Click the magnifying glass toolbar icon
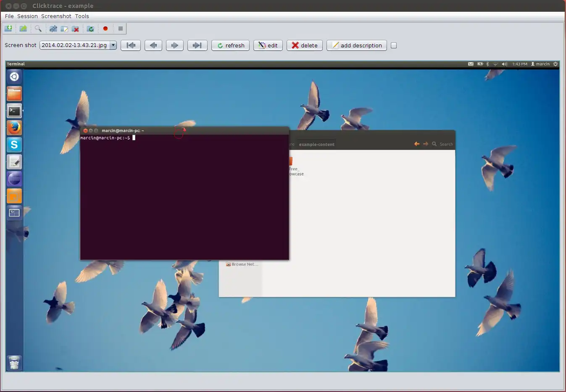The width and height of the screenshot is (566, 392). click(38, 29)
